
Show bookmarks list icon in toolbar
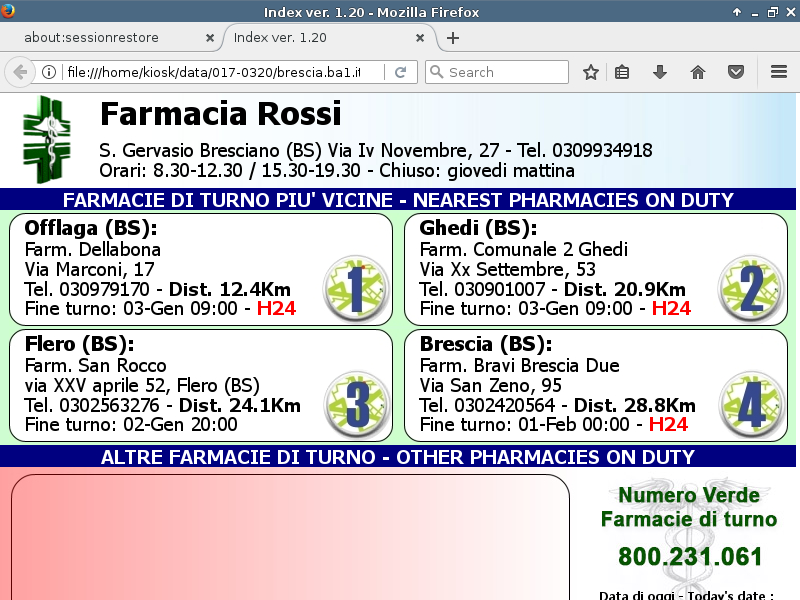point(622,72)
